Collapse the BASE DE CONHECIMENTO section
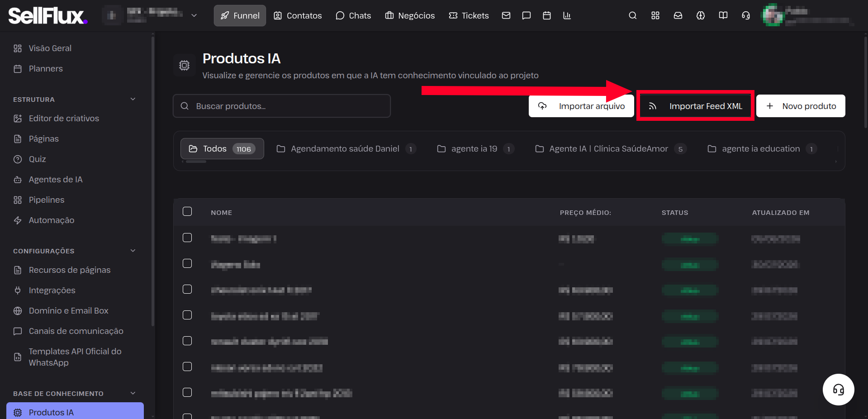Image resolution: width=868 pixels, height=419 pixels. click(x=133, y=393)
